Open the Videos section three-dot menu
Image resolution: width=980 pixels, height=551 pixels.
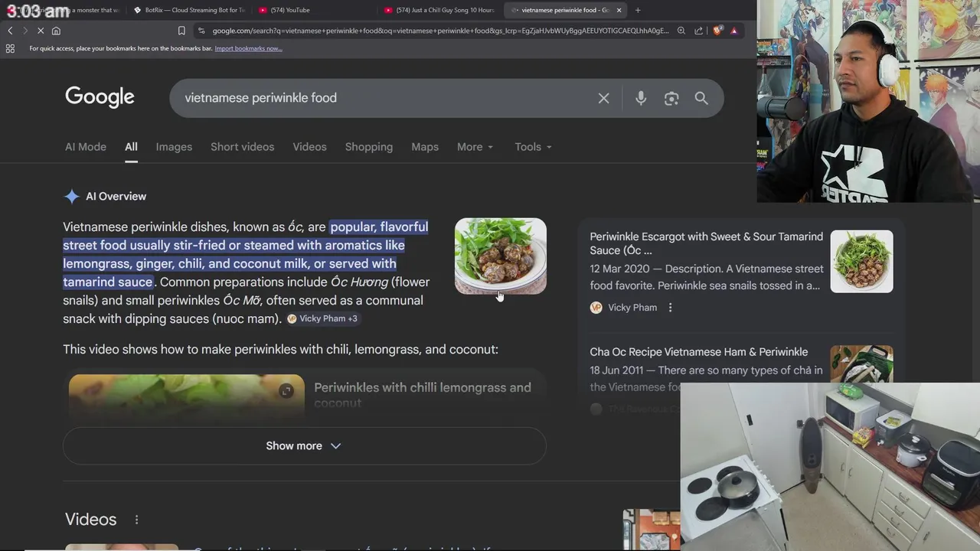coord(136,520)
